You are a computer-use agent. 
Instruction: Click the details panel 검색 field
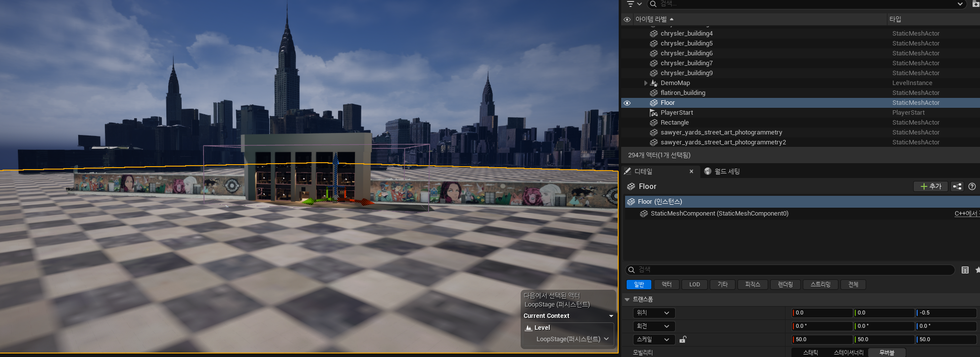point(790,270)
